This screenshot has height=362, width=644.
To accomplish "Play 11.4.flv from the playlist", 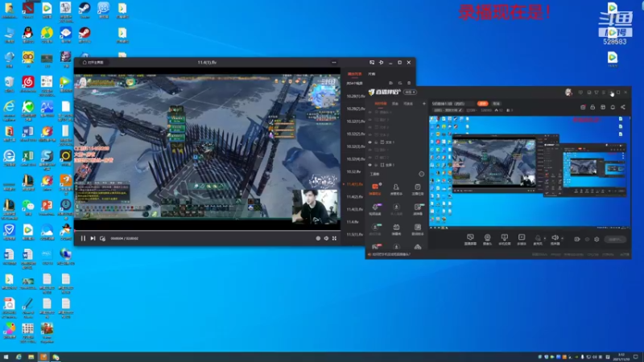I will point(353,222).
